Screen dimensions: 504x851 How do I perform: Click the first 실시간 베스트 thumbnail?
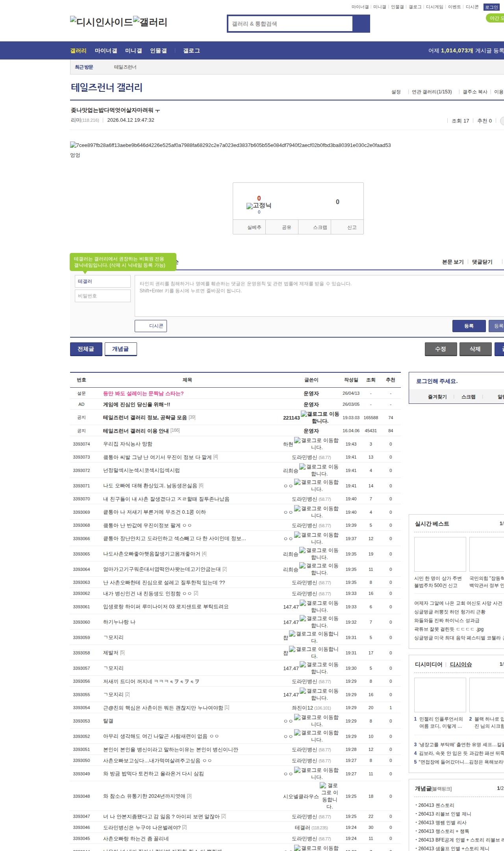point(440,554)
